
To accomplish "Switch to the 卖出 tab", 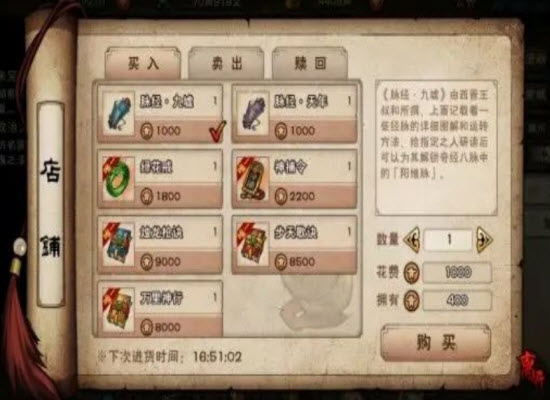I will click(226, 63).
